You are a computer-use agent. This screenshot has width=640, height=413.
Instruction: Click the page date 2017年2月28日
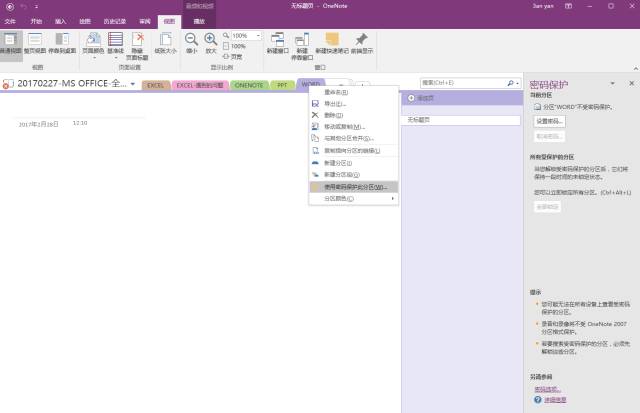pyautogui.click(x=38, y=124)
